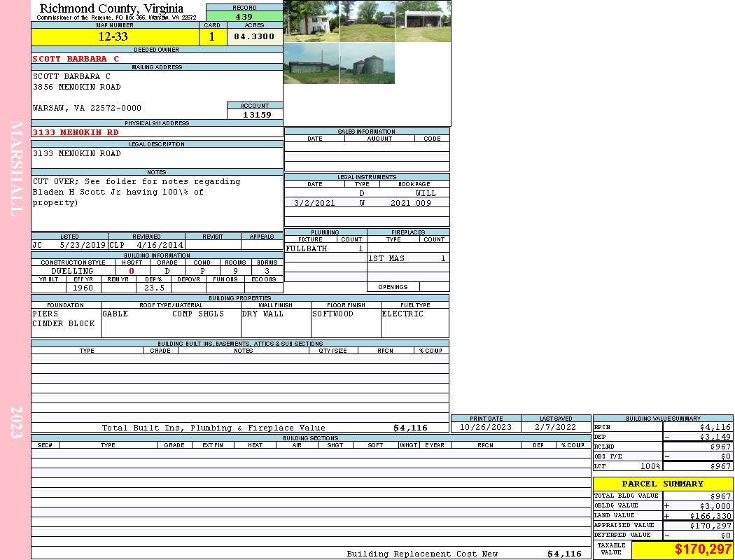
Task: Select the legal instrument row dated 3/2/2021
Action: [x=367, y=203]
